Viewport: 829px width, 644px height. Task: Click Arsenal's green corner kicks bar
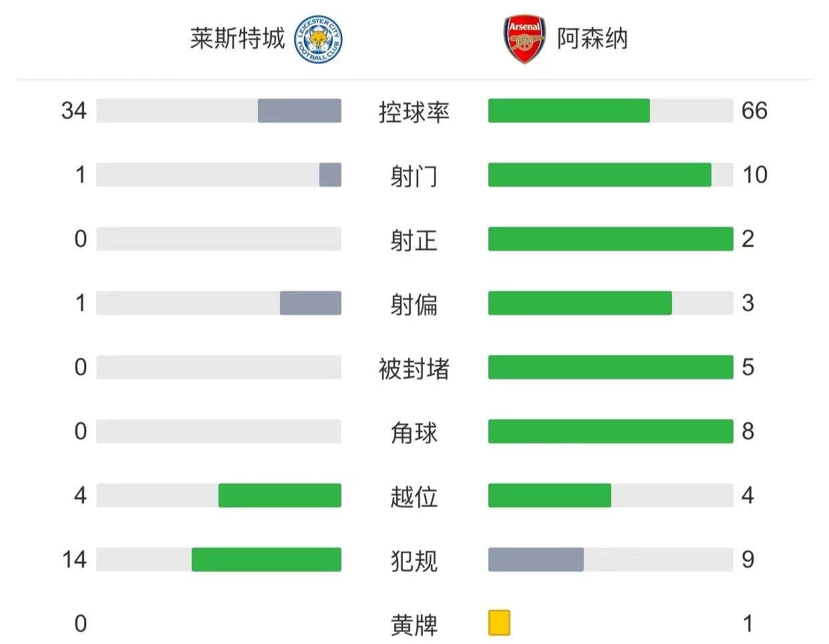tap(611, 432)
